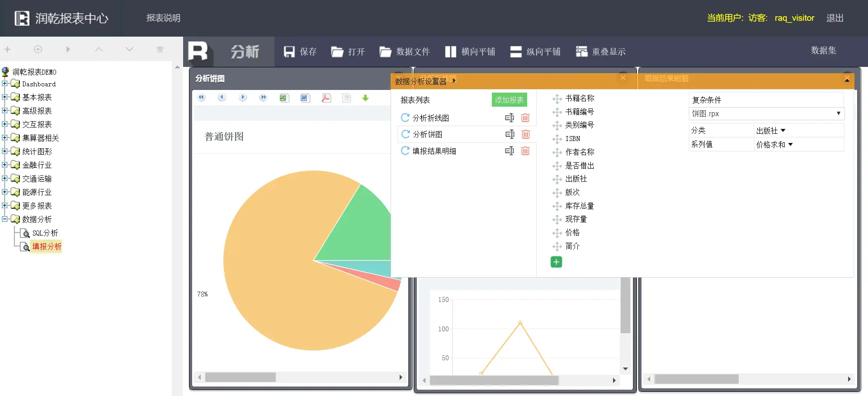868x396 pixels.
Task: Refresh the 填报结果明细 report
Action: [x=406, y=151]
